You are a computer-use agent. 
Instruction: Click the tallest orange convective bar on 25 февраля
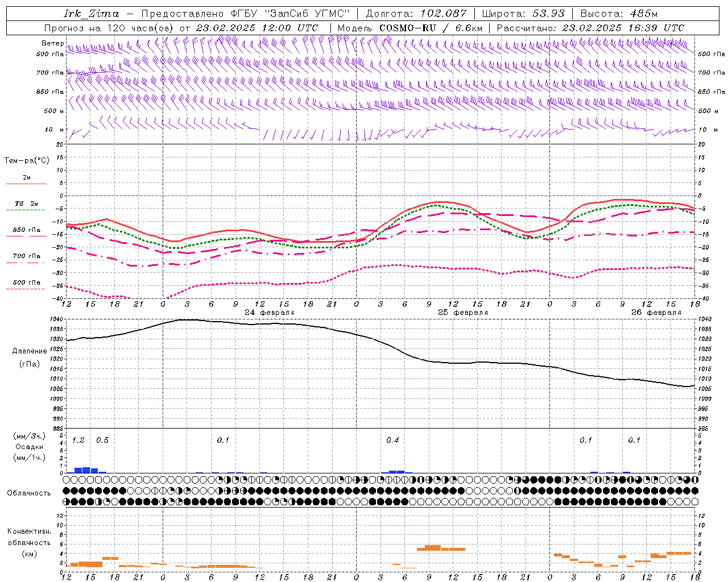[433, 548]
